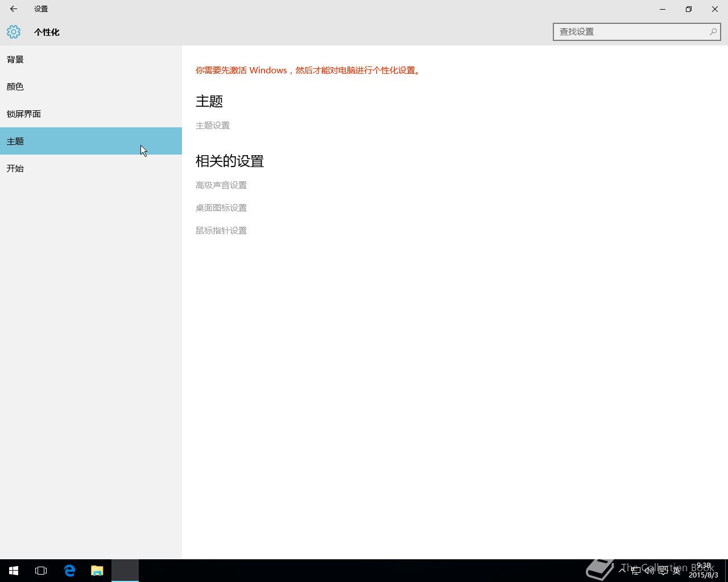Launch Microsoft Edge from the taskbar
The width and height of the screenshot is (728, 582).
[69, 571]
